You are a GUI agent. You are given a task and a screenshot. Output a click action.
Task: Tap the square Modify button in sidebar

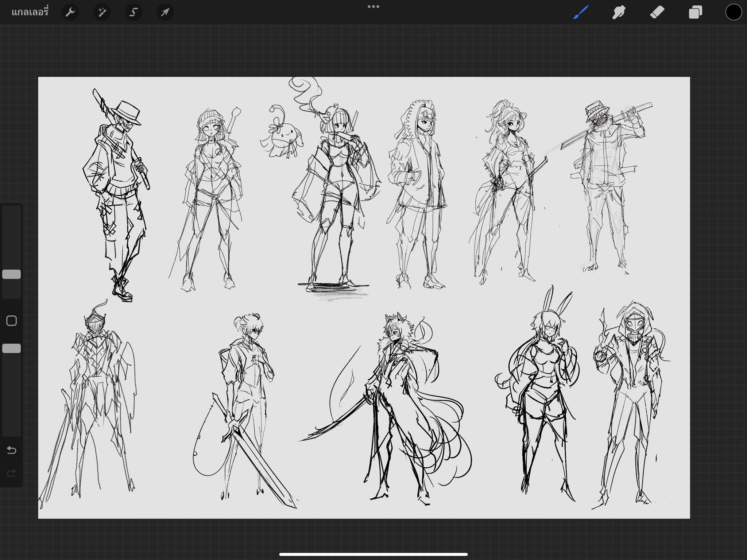(x=12, y=321)
